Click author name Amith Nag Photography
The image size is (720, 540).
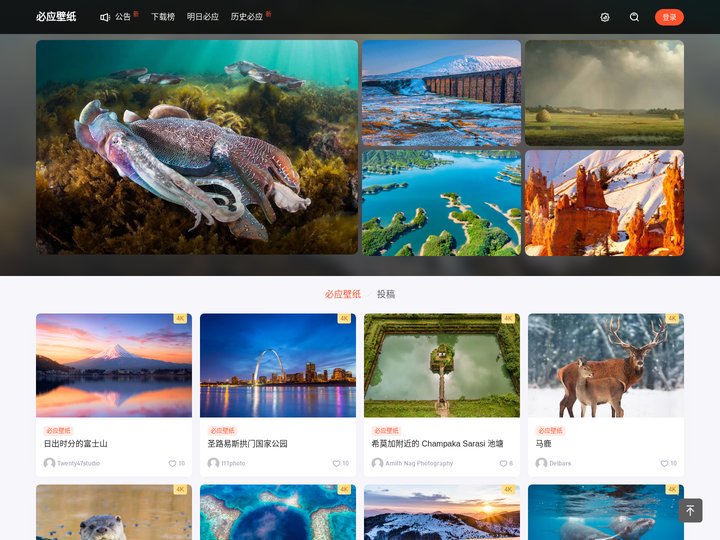[419, 463]
